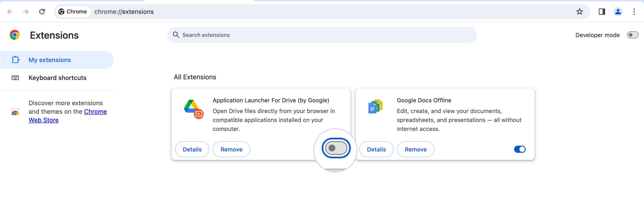Screen dimensions: 644x210
Task: Open the Chrome three-dot menu
Action: [x=634, y=12]
